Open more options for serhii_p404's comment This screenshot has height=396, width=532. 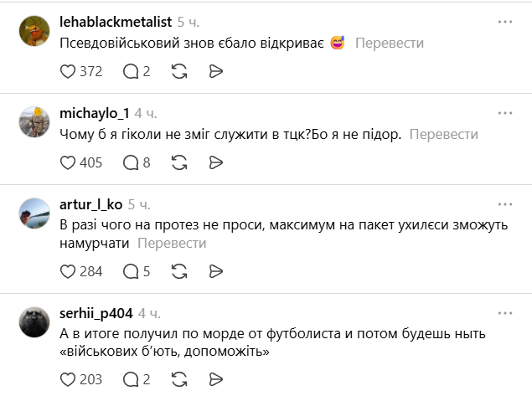(x=505, y=312)
